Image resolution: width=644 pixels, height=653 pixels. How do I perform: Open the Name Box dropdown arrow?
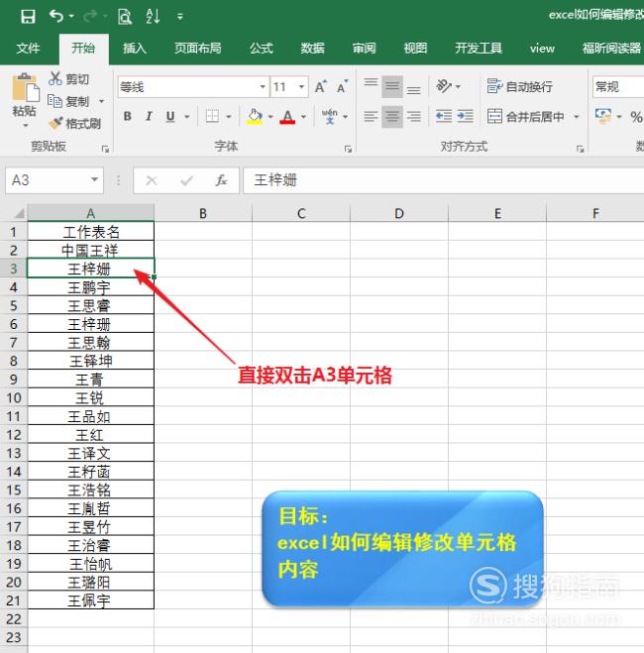pos(95,179)
